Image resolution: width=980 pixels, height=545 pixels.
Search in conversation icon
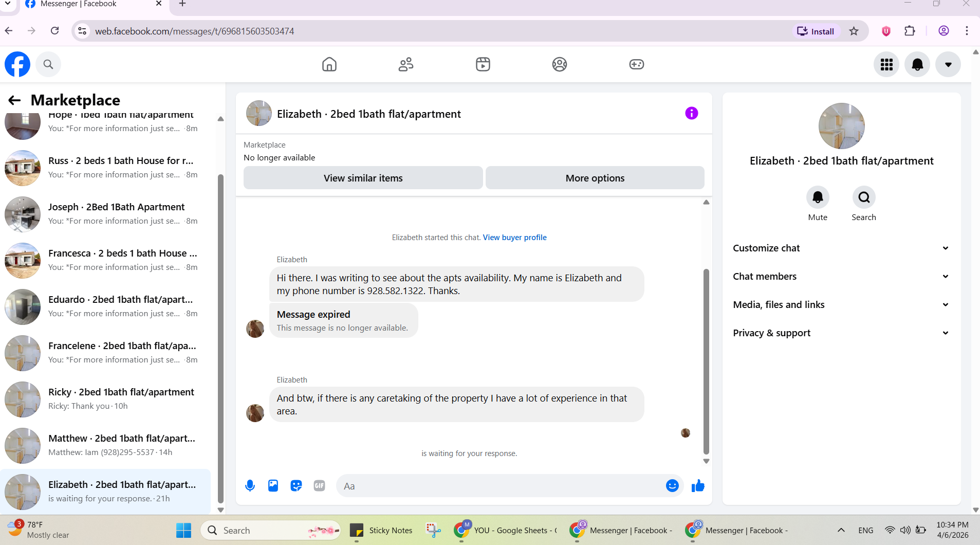tap(864, 197)
